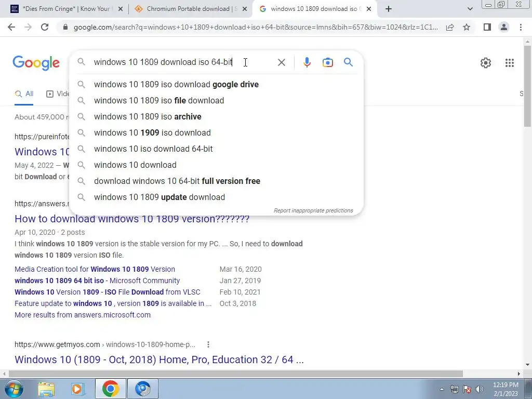532x399 pixels.
Task: Close the Chromium Portable download tab
Action: pyautogui.click(x=244, y=9)
